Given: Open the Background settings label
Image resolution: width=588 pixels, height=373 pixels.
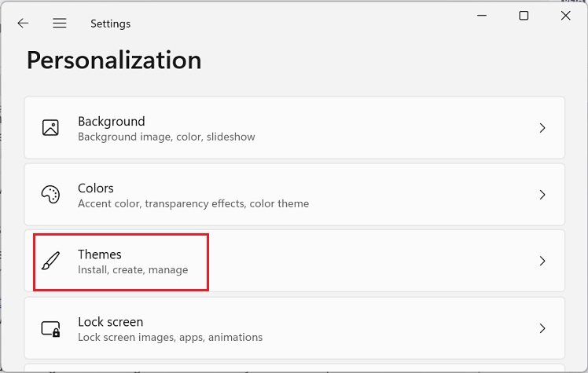Looking at the screenshot, I should pos(112,122).
